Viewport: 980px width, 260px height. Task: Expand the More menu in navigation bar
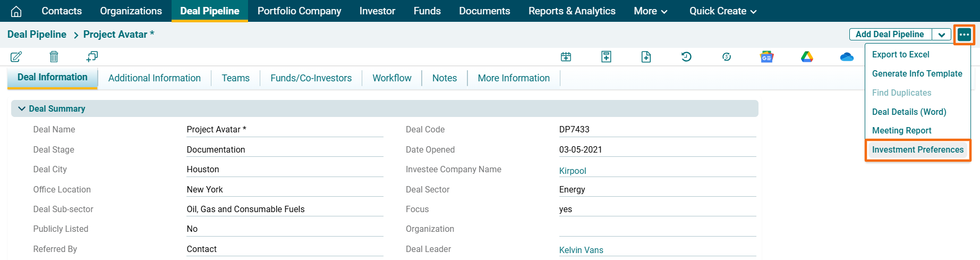coord(650,11)
